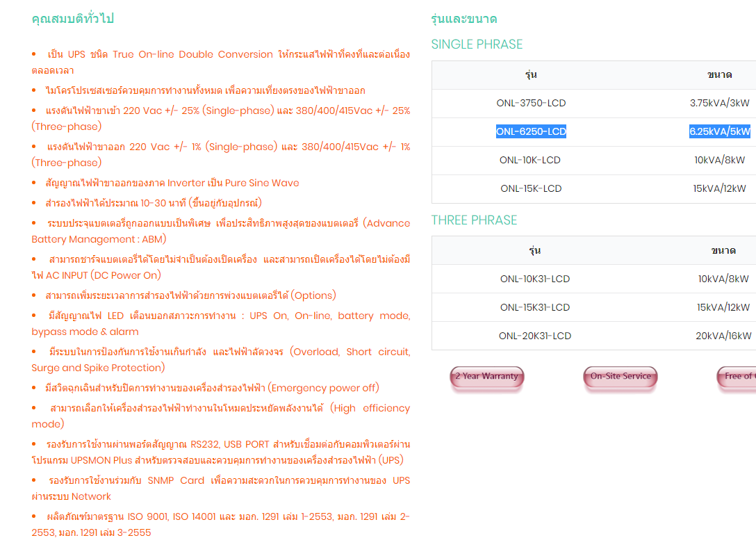Click 15kVA/12kW cell in ONL-15K-LCD row

click(x=719, y=188)
